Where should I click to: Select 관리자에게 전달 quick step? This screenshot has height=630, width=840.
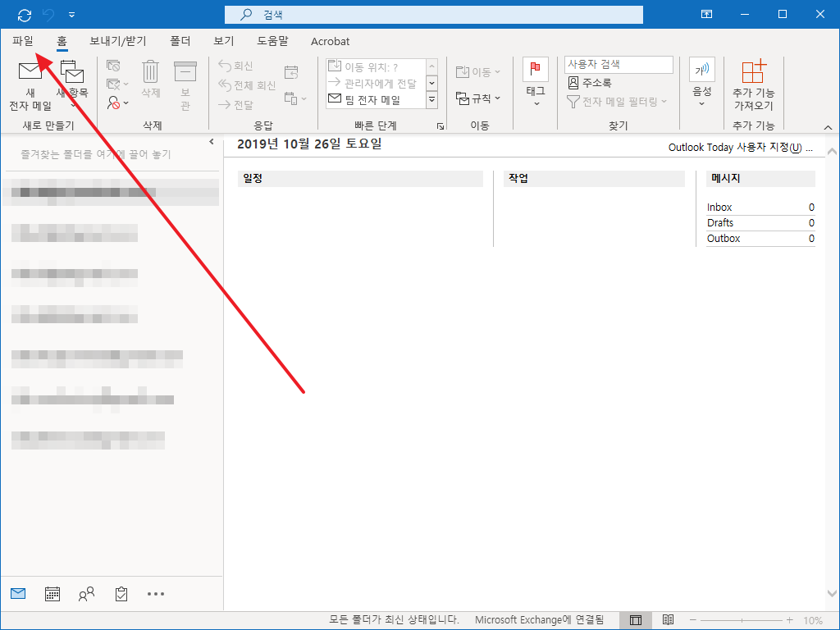click(375, 84)
